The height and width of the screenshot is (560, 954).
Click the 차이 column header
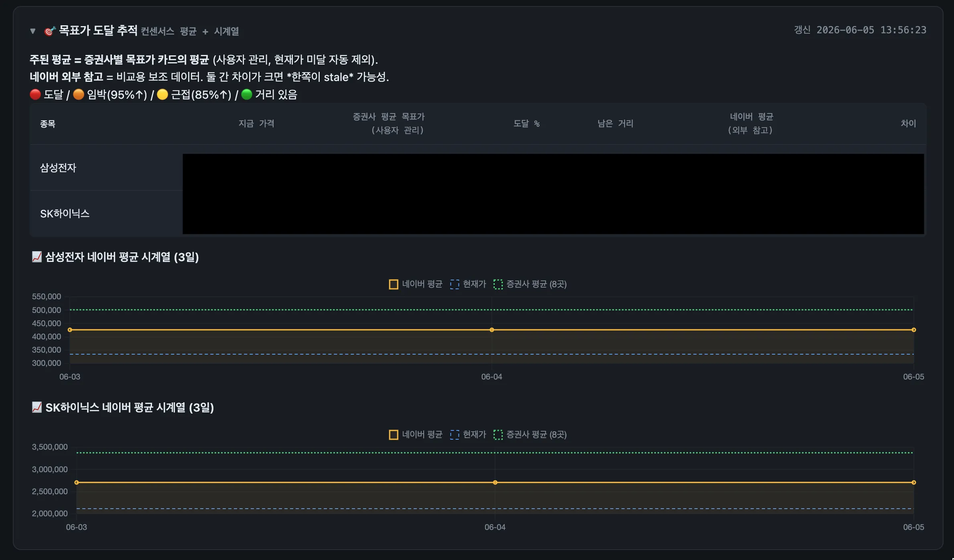[x=908, y=124]
